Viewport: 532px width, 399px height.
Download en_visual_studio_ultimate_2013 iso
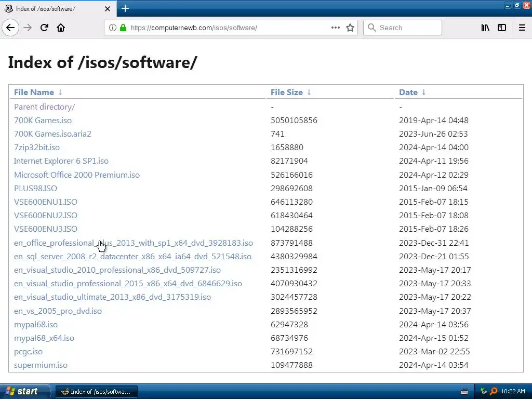(x=112, y=298)
